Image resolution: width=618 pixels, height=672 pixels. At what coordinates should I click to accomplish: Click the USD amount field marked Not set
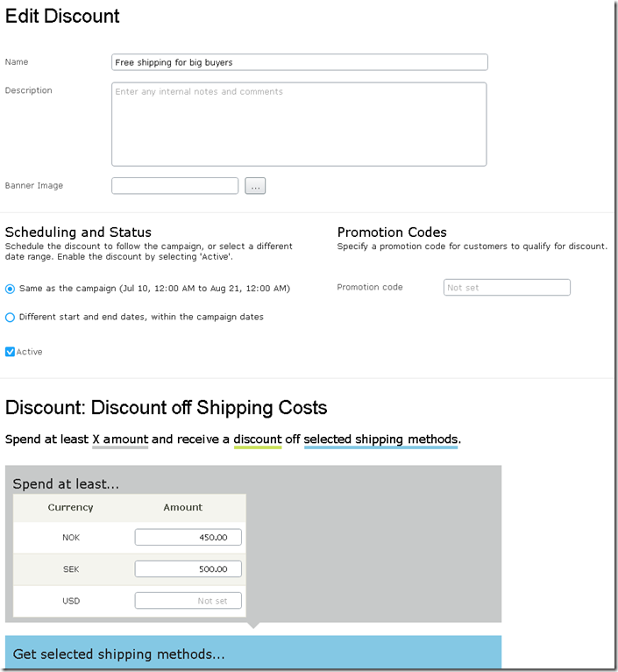[188, 601]
